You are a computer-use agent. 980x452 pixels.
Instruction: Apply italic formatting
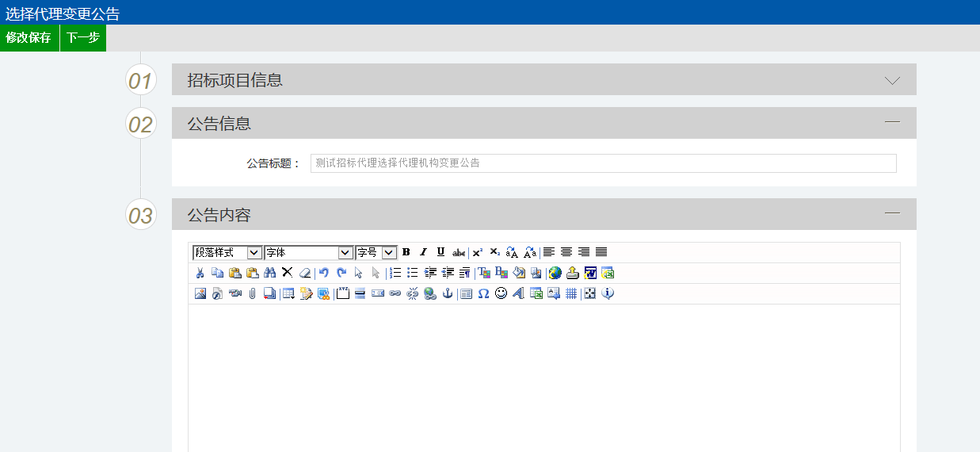423,252
